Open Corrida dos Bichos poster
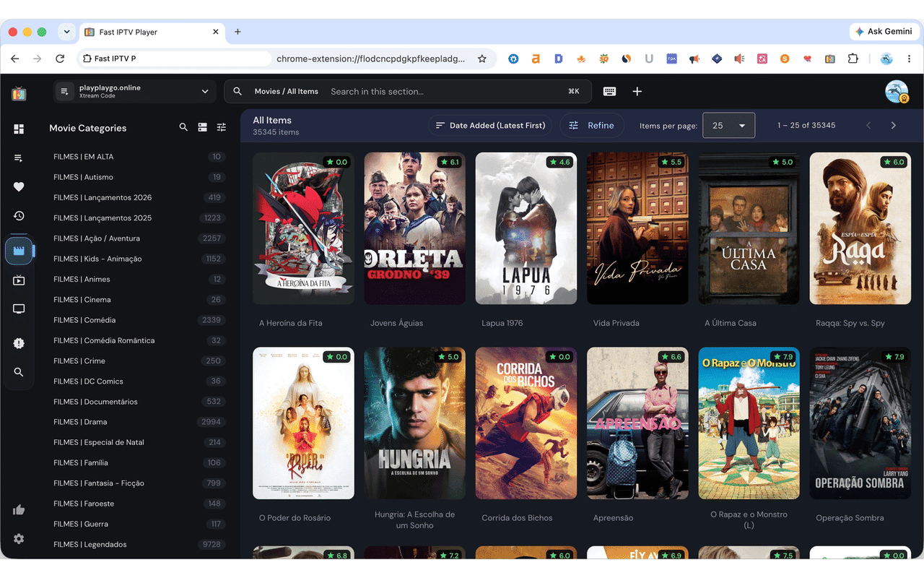The image size is (924, 578). [x=526, y=423]
